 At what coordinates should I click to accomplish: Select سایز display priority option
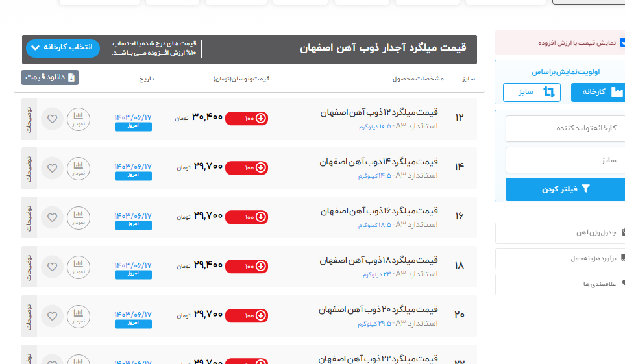[x=532, y=92]
